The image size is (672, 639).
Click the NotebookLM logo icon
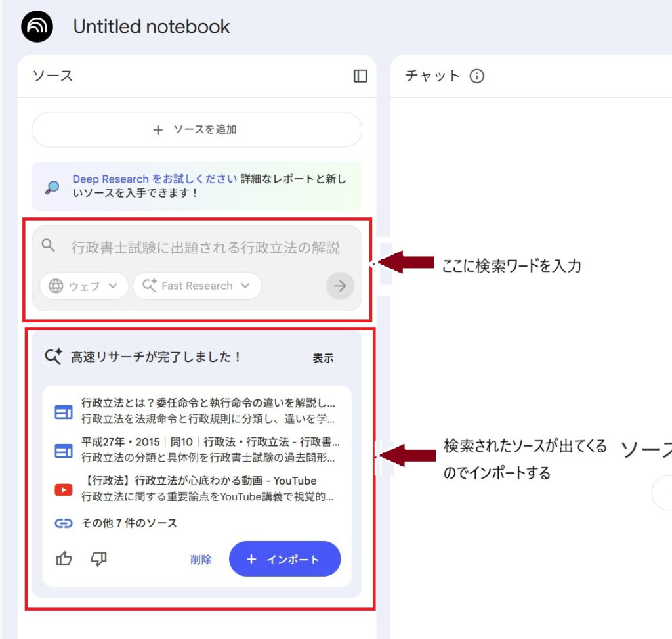pos(37,27)
